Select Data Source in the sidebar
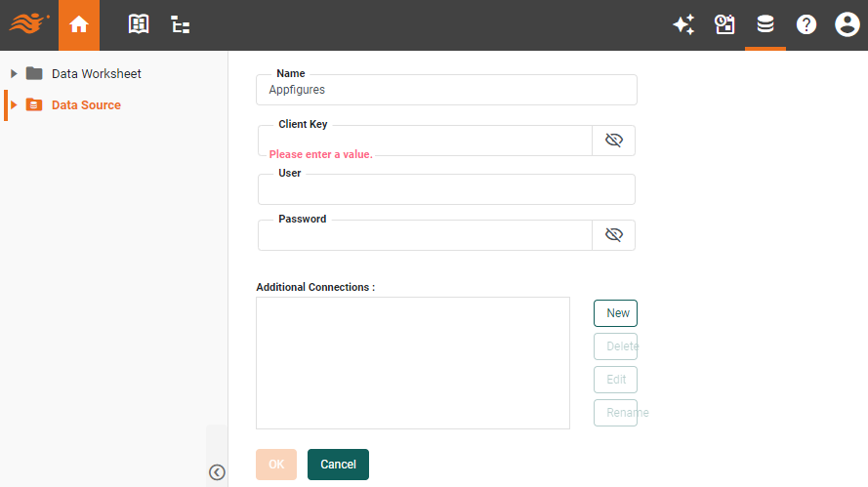Image resolution: width=868 pixels, height=487 pixels. [x=86, y=105]
